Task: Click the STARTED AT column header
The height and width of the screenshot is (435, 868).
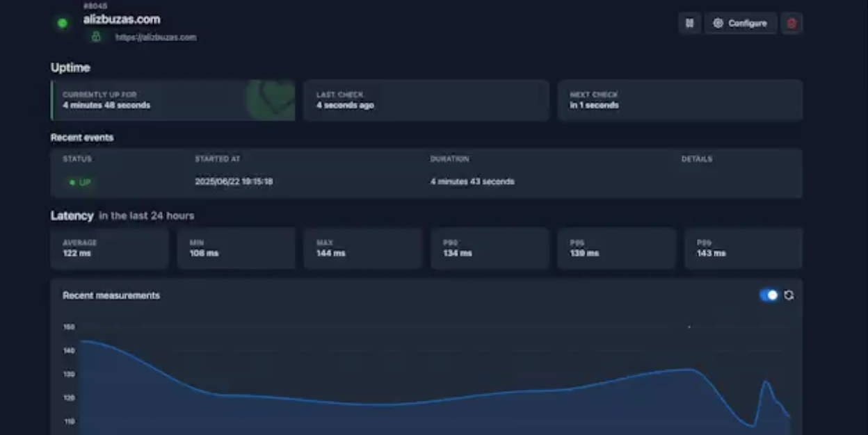Action: point(218,159)
